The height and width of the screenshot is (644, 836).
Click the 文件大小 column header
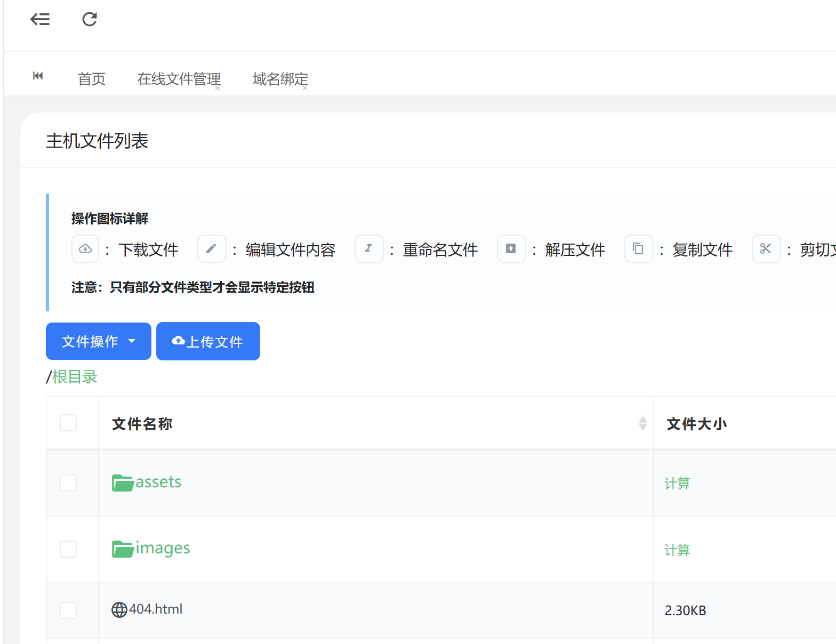697,424
